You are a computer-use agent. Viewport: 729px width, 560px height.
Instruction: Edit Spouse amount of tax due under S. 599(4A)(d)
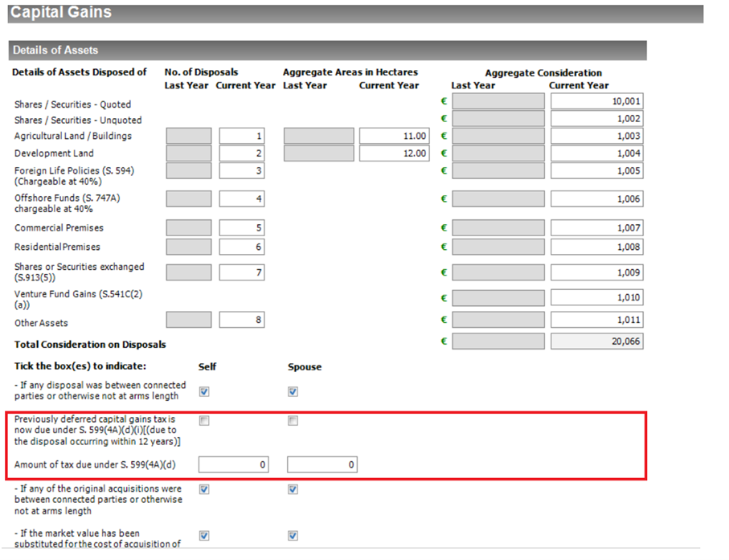pos(322,464)
